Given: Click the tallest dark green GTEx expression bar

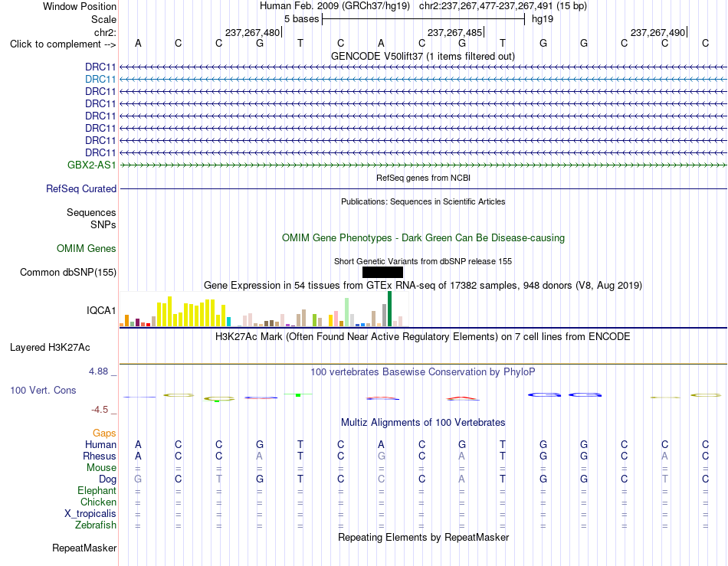Looking at the screenshot, I should 389,309.
